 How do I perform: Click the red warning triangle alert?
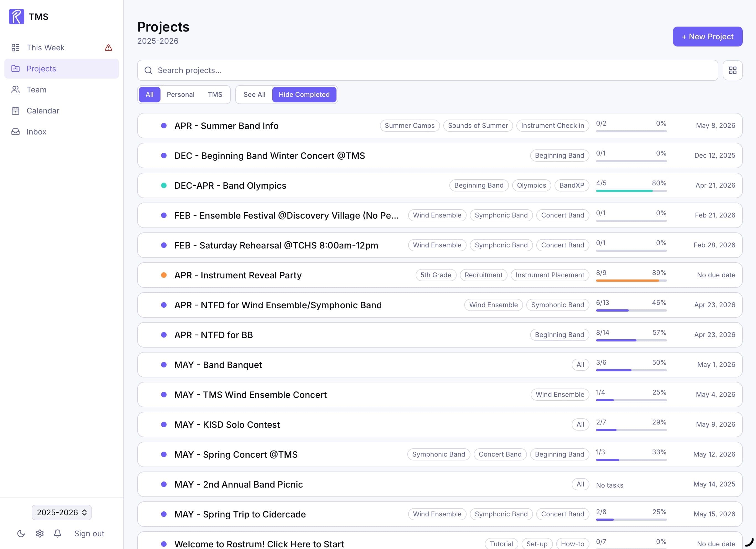[108, 48]
